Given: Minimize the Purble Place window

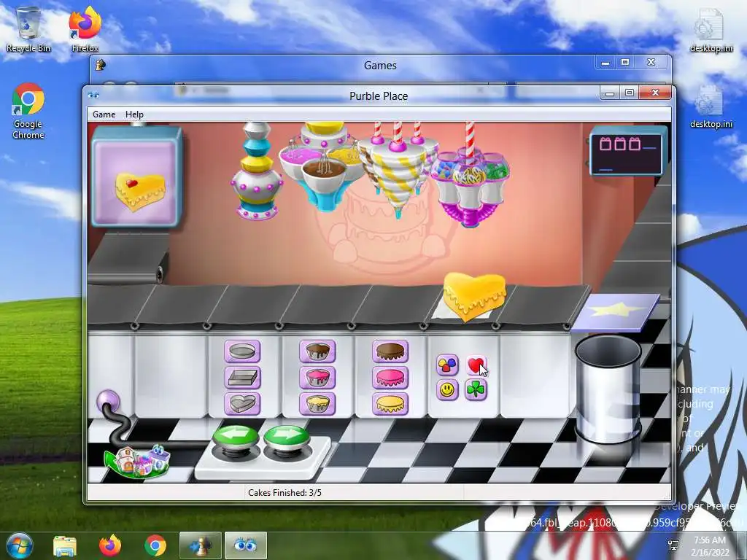Looking at the screenshot, I should (610, 93).
